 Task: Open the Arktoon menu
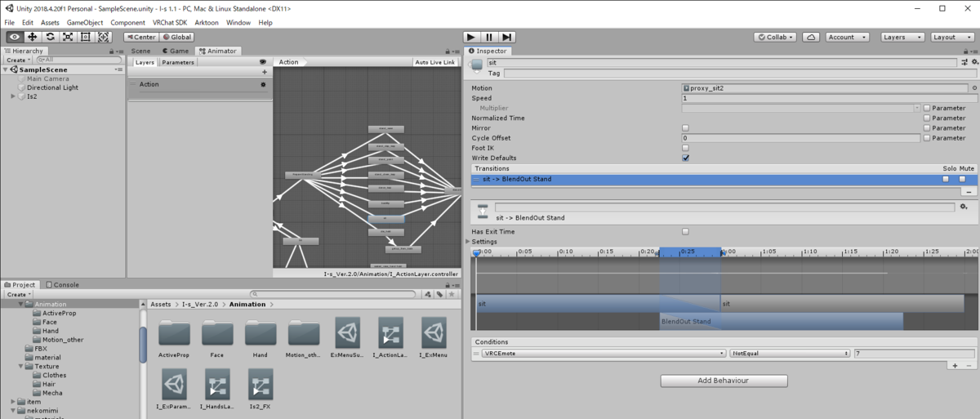coord(207,22)
